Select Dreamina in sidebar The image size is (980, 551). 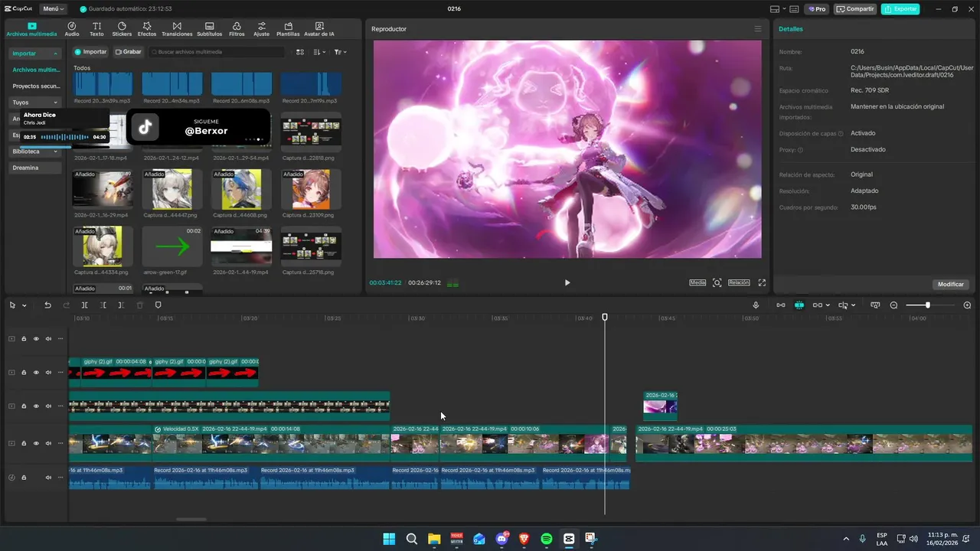click(x=35, y=168)
